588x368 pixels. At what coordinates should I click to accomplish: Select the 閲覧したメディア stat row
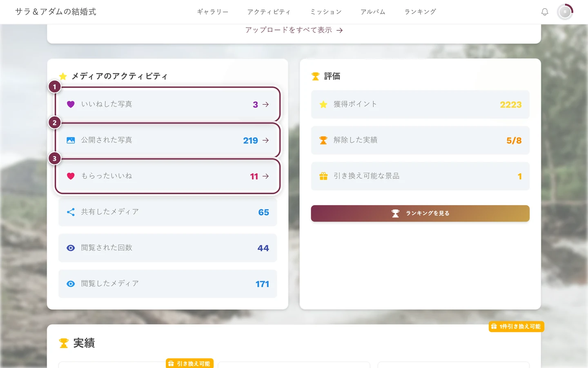(168, 284)
